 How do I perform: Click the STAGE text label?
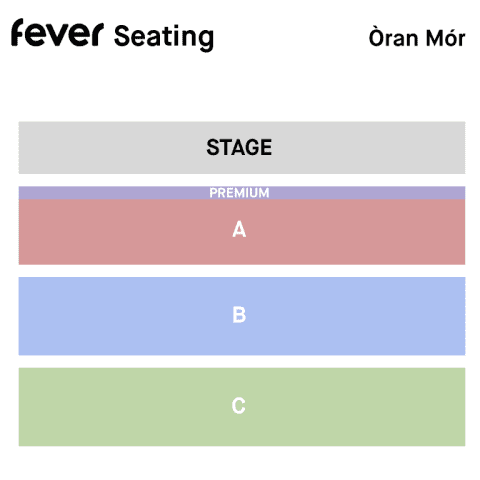tap(239, 147)
